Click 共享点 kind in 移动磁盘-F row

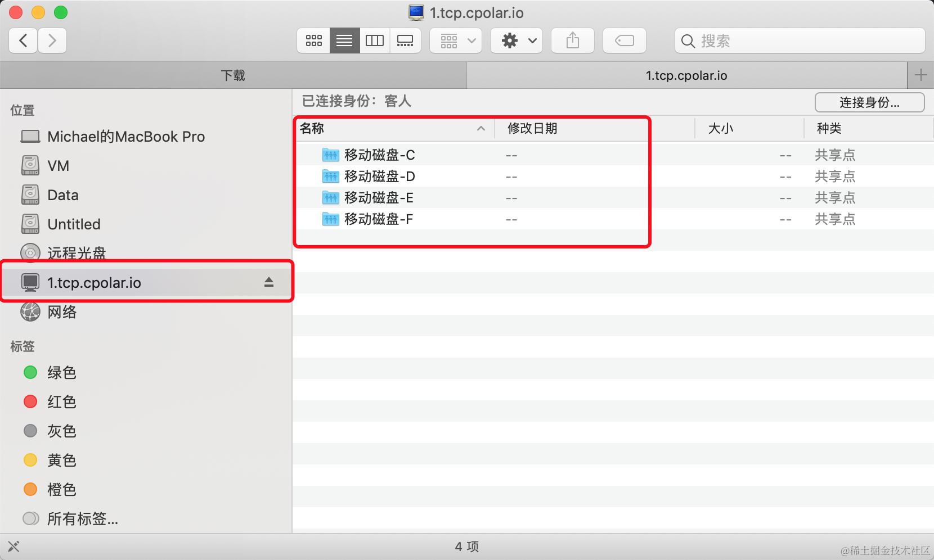pos(835,219)
